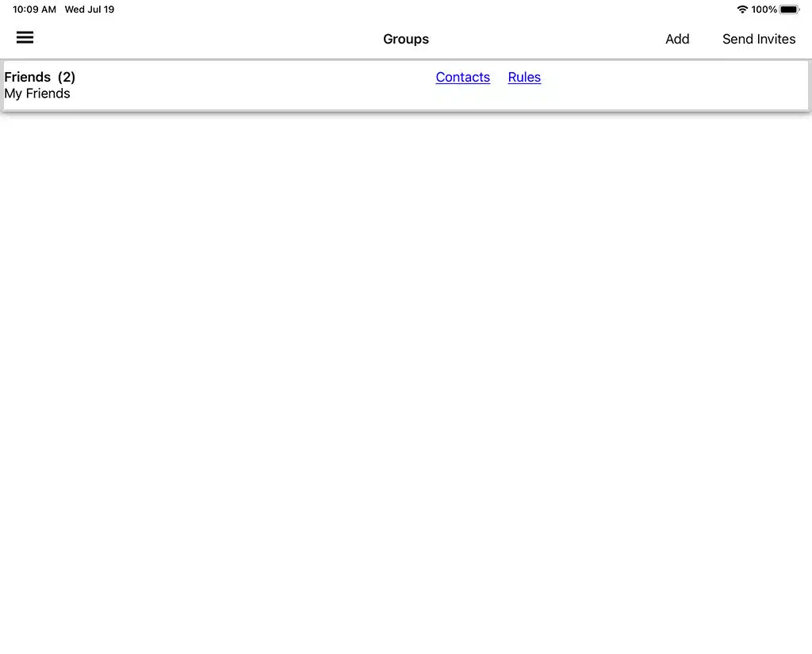812x654 pixels.
Task: Click Add to create a group
Action: [677, 39]
